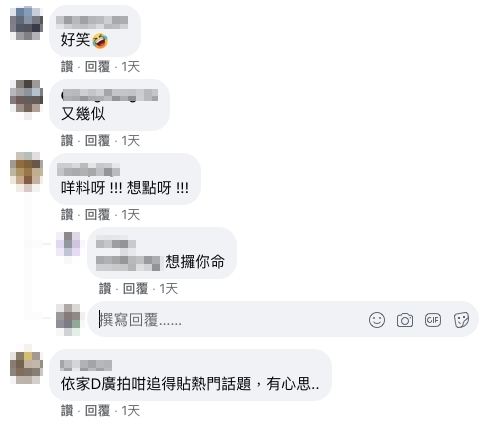
Task: Reply to the 想攞你命 nested reply
Action: coord(135,289)
